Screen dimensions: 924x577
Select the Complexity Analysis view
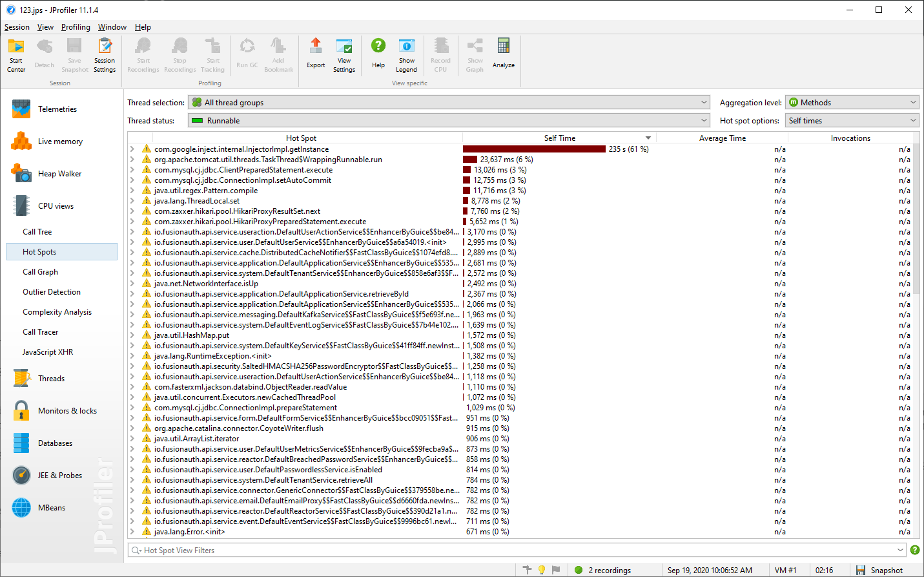(57, 312)
